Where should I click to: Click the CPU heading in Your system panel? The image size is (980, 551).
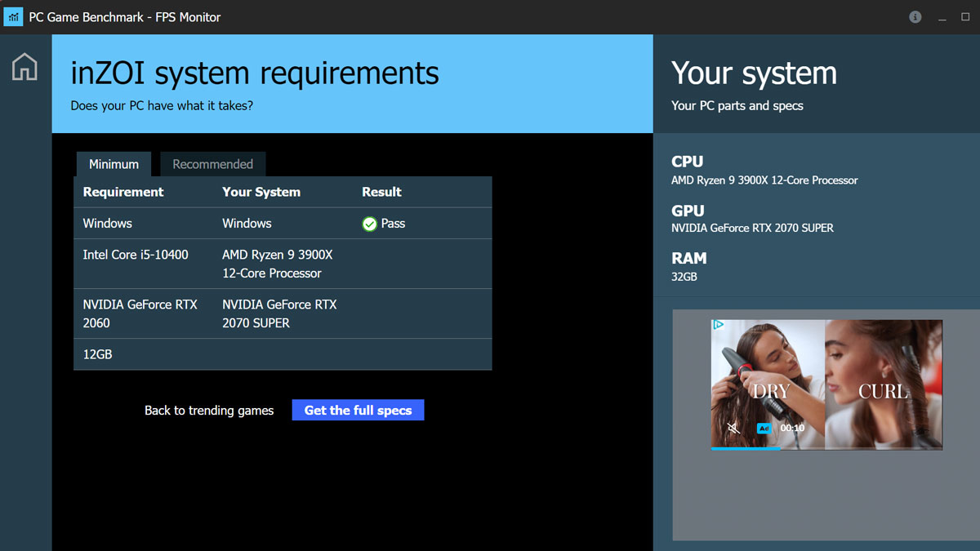[x=688, y=162]
